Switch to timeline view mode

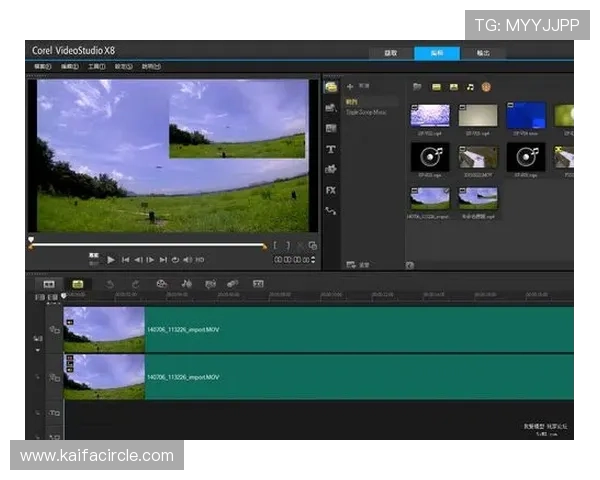(77, 284)
